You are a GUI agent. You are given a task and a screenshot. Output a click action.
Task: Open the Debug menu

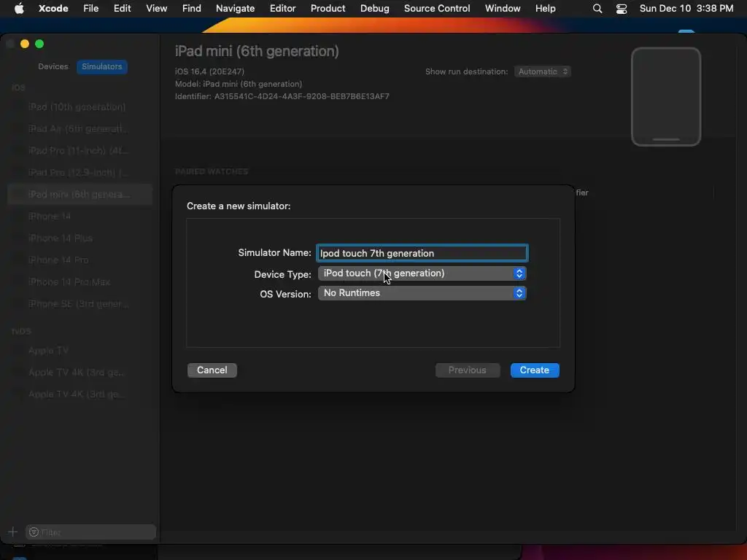click(374, 9)
